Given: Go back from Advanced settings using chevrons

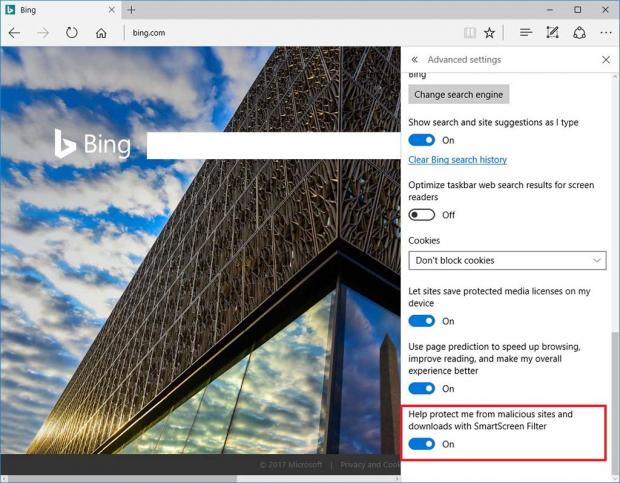Looking at the screenshot, I should (414, 60).
